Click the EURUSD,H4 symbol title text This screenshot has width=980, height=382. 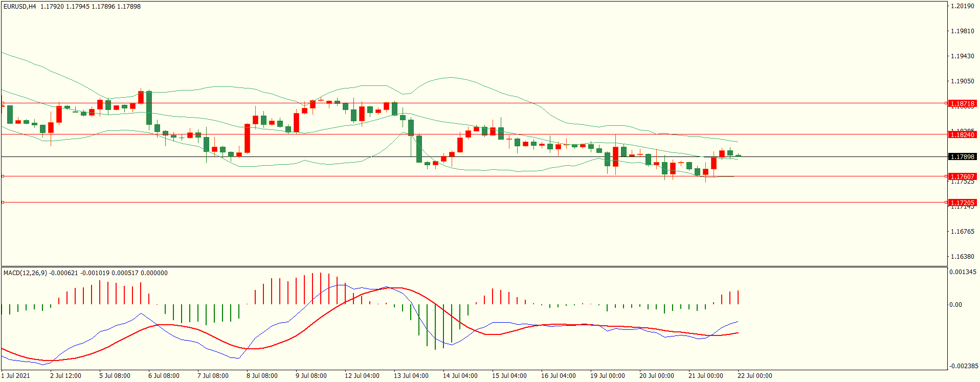pyautogui.click(x=20, y=7)
